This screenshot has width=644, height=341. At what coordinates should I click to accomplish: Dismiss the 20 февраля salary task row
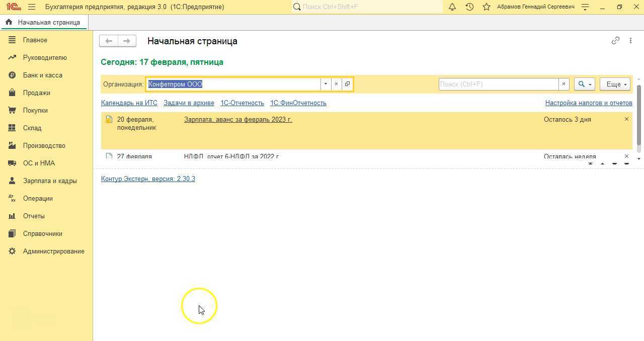coord(626,119)
